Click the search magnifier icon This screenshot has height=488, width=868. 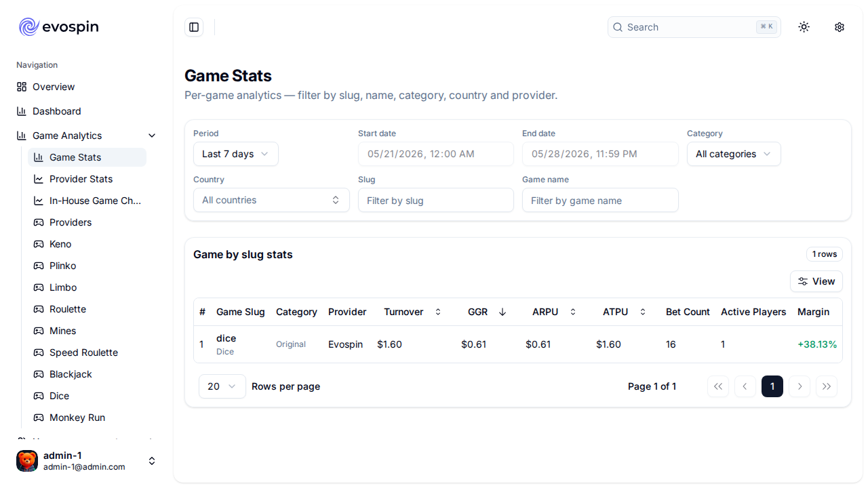[618, 27]
